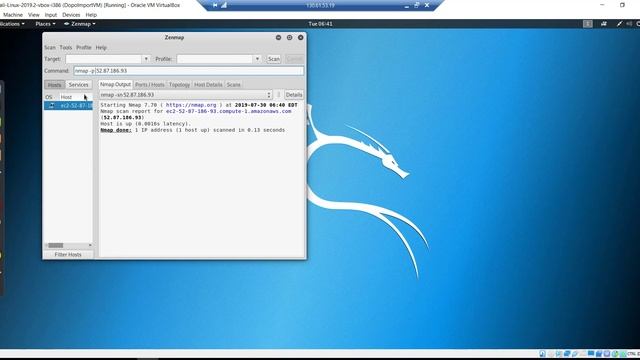Viewport: 640px width, 360px height.
Task: Click the signal strength icon on remote session bar
Action: 224,5
